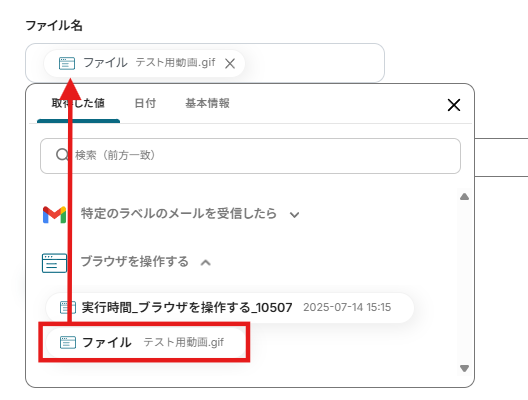This screenshot has width=528, height=400.
Task: Click the file icon in the selected chip
Action: (x=67, y=63)
